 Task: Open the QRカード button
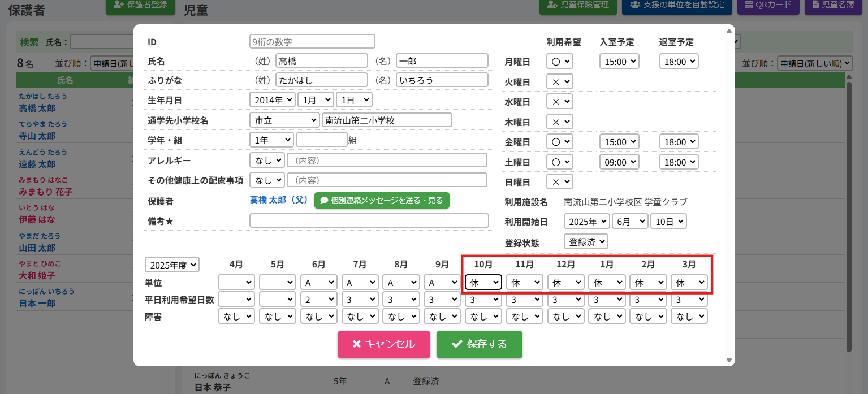(x=768, y=5)
